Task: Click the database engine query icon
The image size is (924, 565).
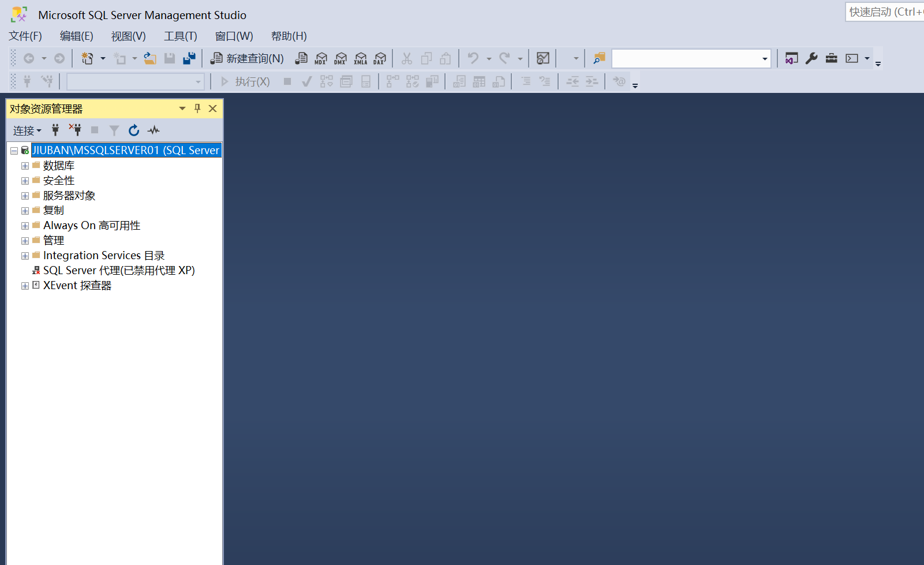Action: coord(301,58)
